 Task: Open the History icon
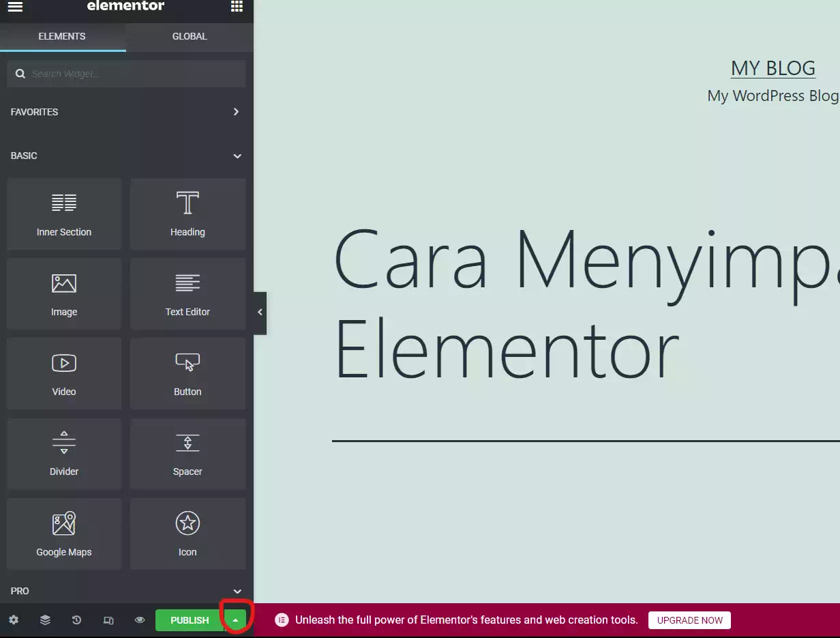[x=76, y=620]
